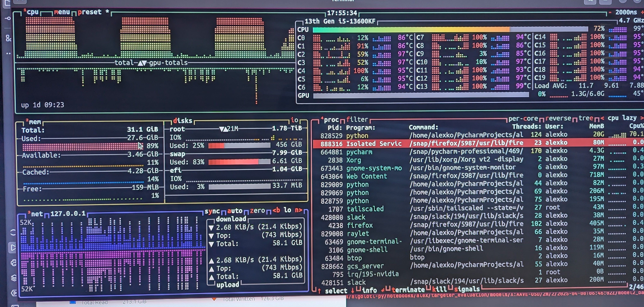Viewport: 644px width, 307px height.
Task: Select the pycharm process row
Action: (x=360, y=152)
